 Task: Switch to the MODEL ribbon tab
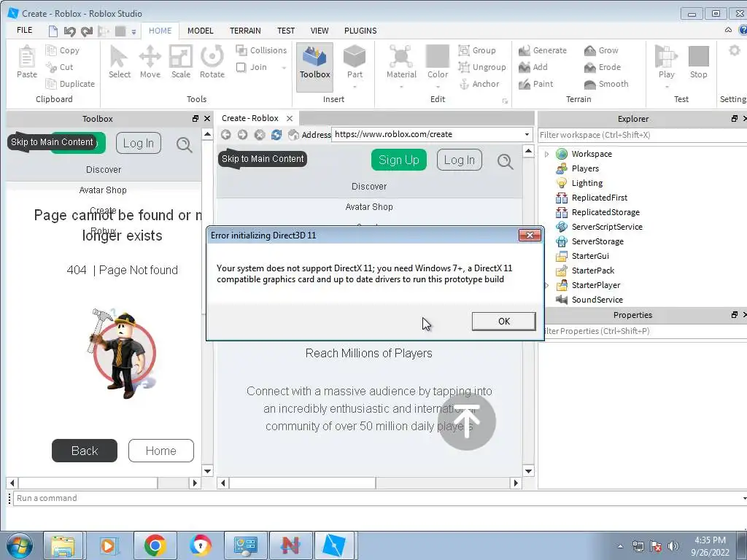click(x=200, y=31)
